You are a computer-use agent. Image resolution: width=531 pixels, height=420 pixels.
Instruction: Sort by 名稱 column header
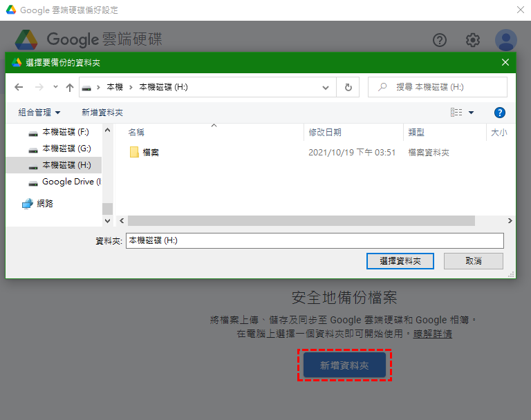point(136,133)
